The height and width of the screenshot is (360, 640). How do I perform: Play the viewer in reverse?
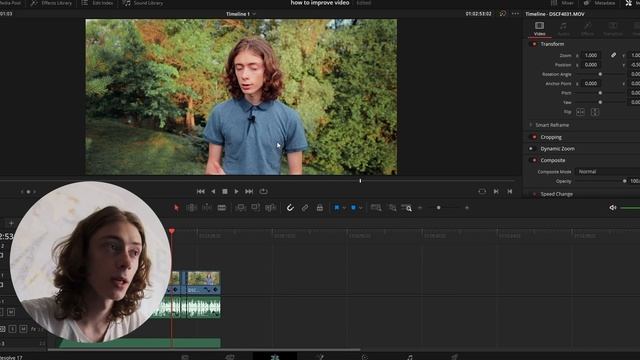click(213, 191)
